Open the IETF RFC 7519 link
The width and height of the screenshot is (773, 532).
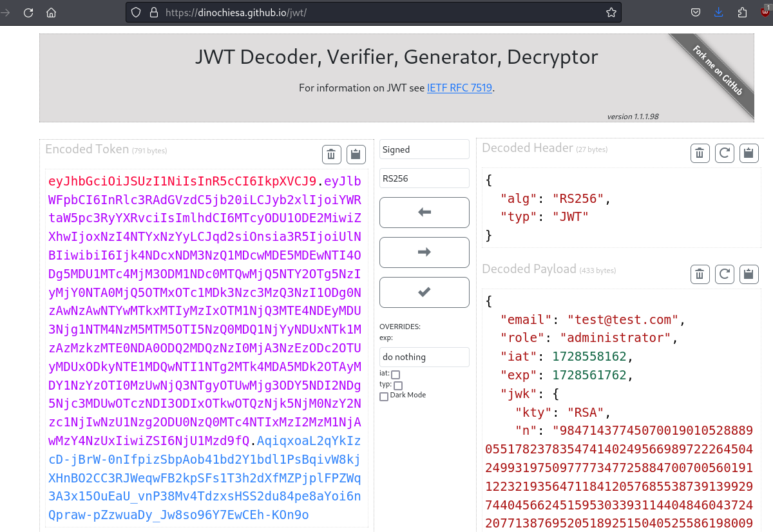[x=460, y=88]
